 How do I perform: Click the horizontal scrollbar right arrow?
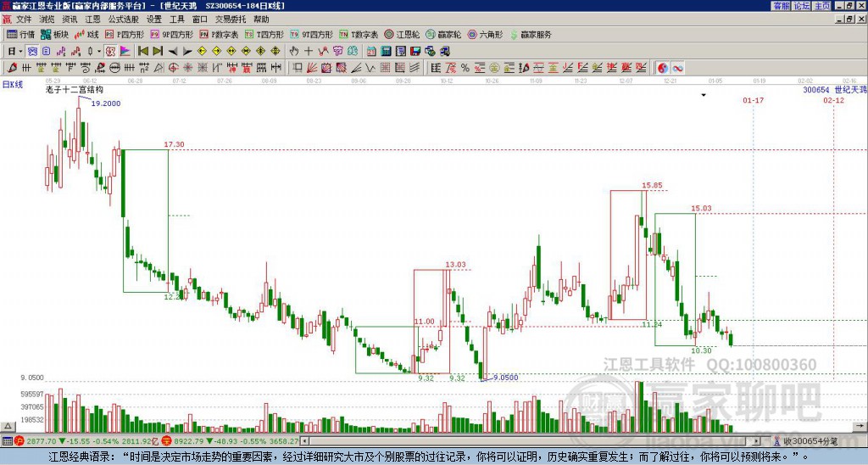tap(757, 441)
